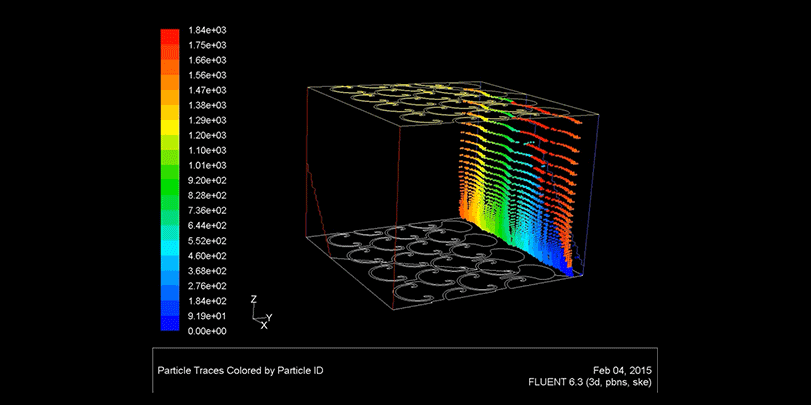The image size is (811, 405).
Task: Click the X axis label on triad
Action: pyautogui.click(x=264, y=326)
